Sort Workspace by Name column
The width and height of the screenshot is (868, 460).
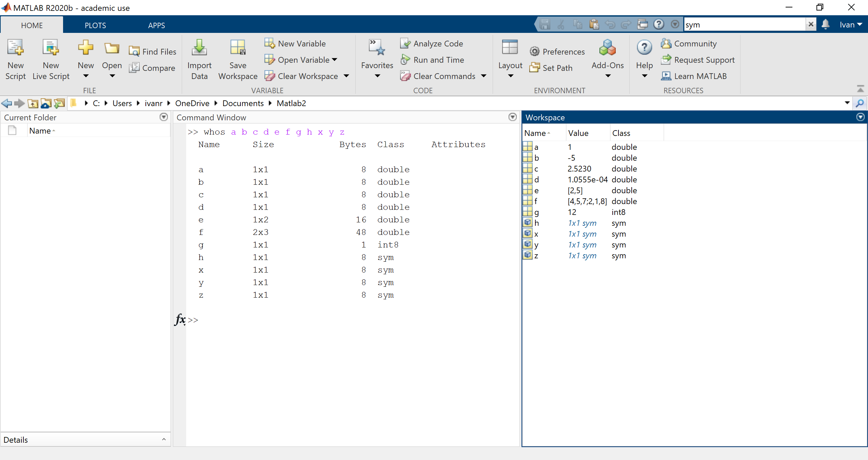[x=544, y=133]
